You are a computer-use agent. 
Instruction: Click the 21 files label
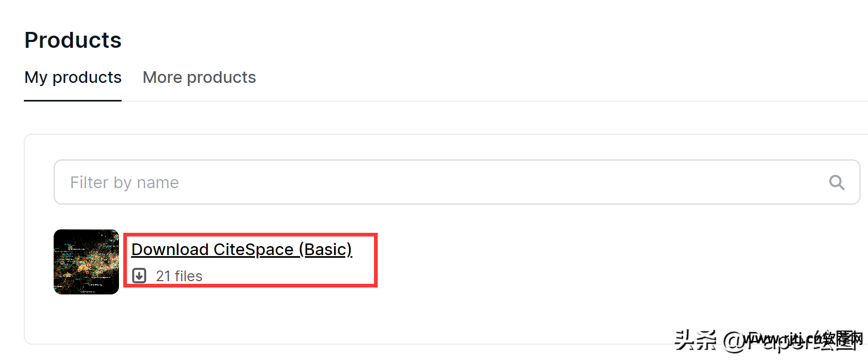[x=179, y=276]
